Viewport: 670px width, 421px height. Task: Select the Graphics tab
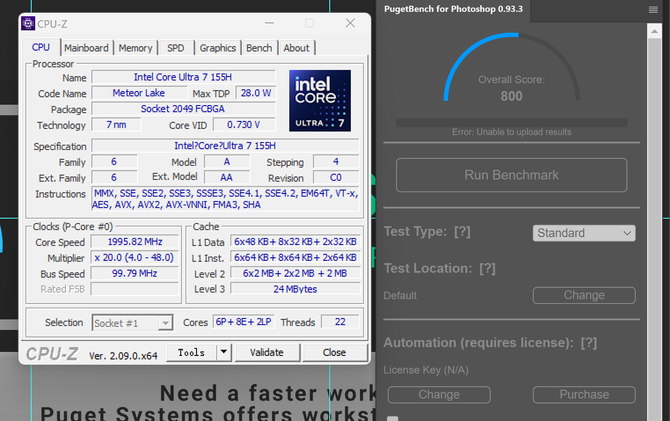(217, 48)
